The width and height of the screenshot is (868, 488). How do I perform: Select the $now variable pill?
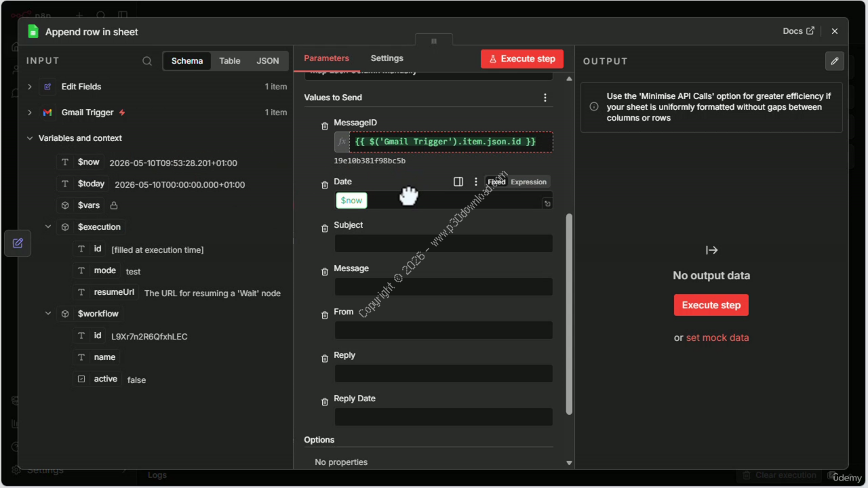click(x=81, y=163)
